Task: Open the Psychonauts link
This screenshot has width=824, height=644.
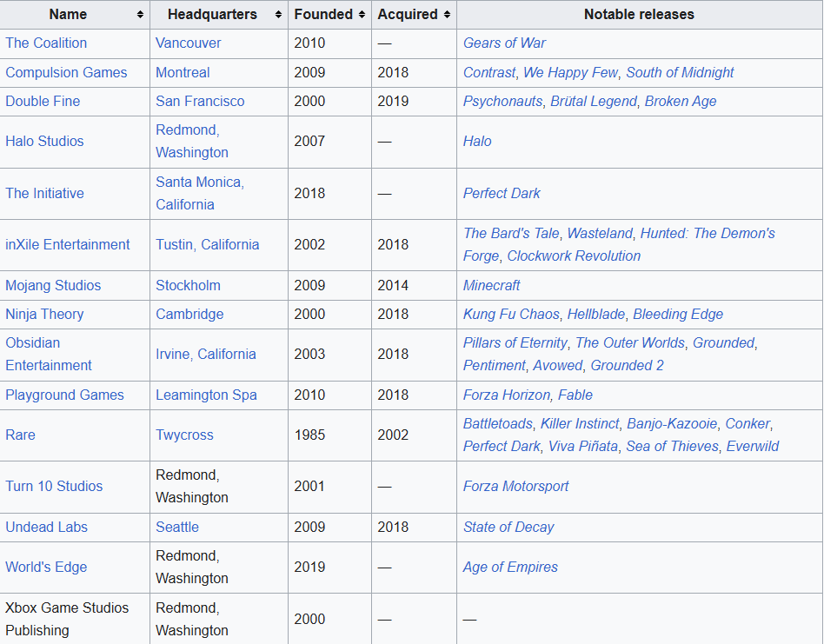Action: click(502, 102)
